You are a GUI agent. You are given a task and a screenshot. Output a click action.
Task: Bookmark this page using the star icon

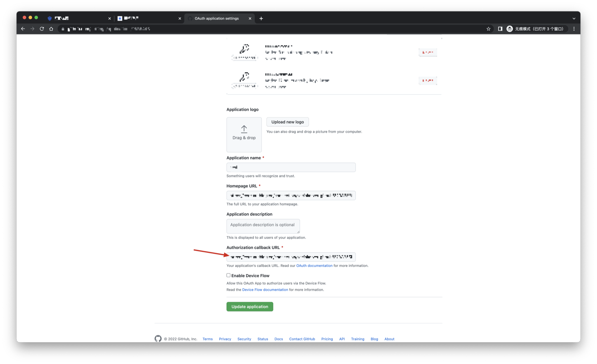[x=488, y=29]
